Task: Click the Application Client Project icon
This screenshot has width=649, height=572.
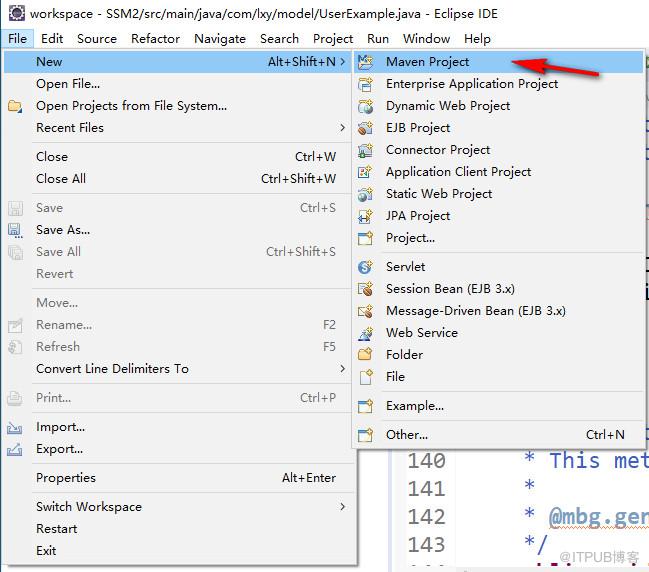Action: click(365, 172)
